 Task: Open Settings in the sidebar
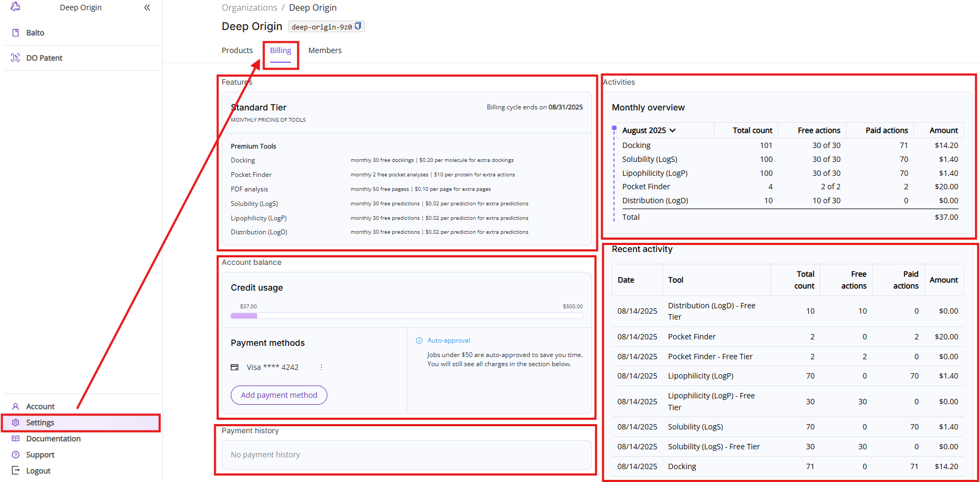40,422
